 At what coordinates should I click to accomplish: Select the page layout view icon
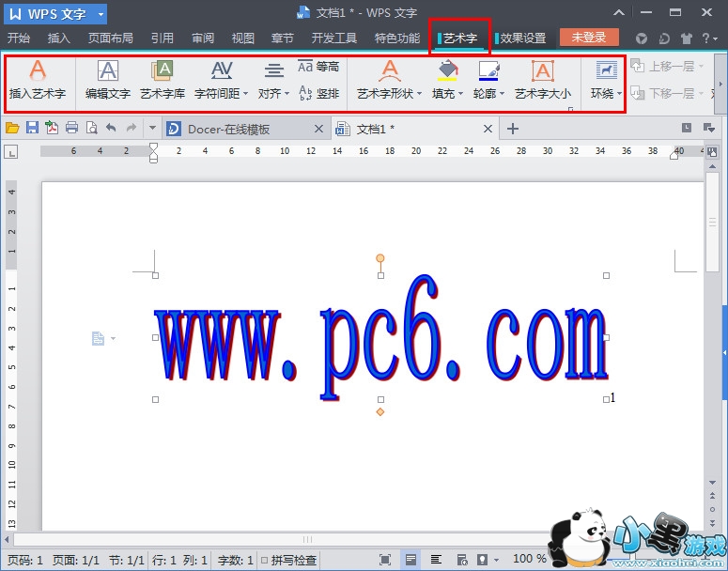click(x=410, y=560)
